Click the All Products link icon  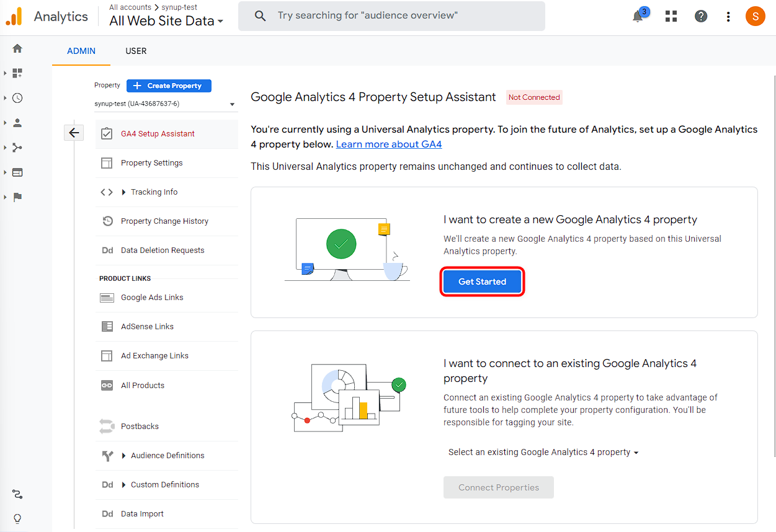point(107,385)
